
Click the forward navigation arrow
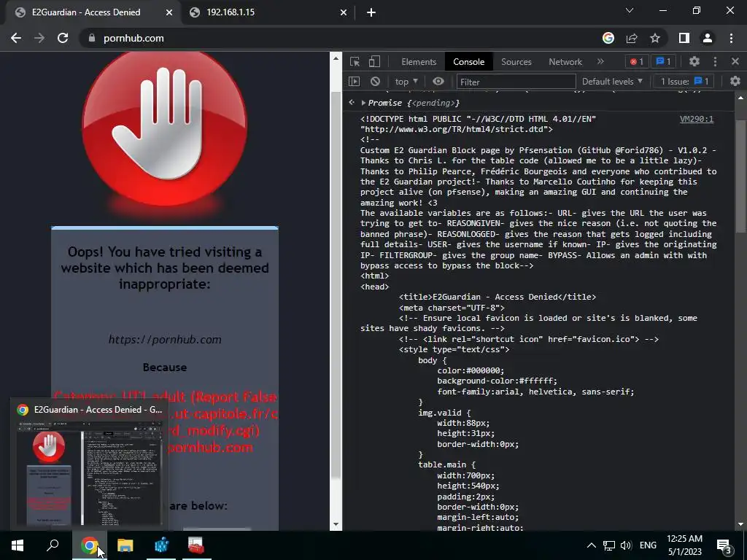[x=39, y=38]
